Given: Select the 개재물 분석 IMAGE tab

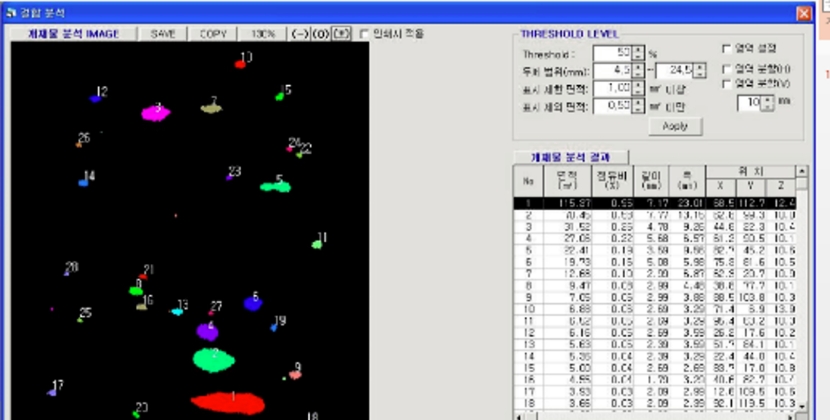Looking at the screenshot, I should coord(74,33).
